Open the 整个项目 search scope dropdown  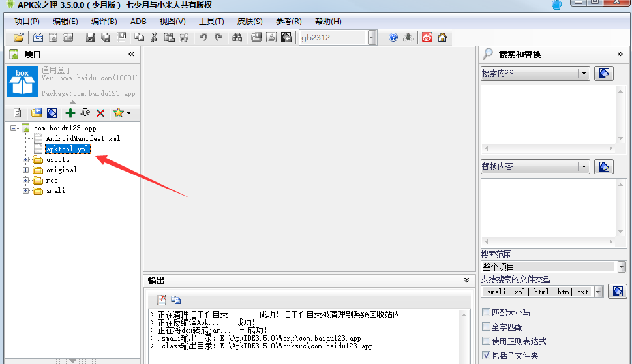(621, 266)
